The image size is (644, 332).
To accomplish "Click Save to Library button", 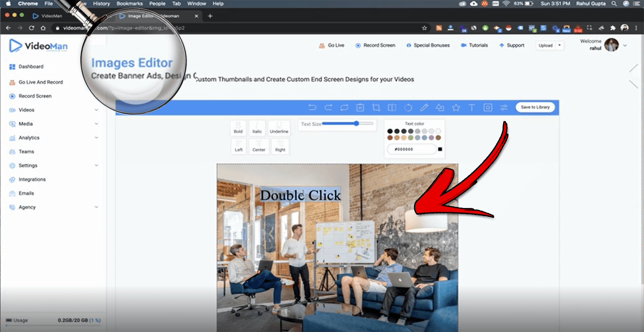I will [x=535, y=107].
